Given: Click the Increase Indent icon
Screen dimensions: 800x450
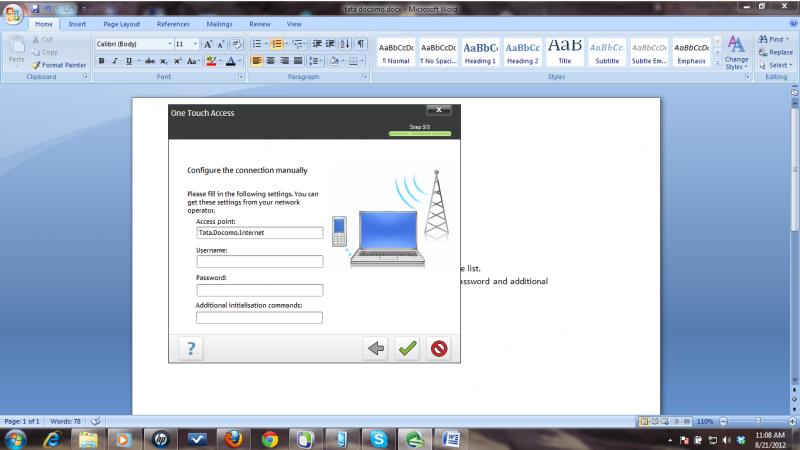Looking at the screenshot, I should [x=331, y=44].
